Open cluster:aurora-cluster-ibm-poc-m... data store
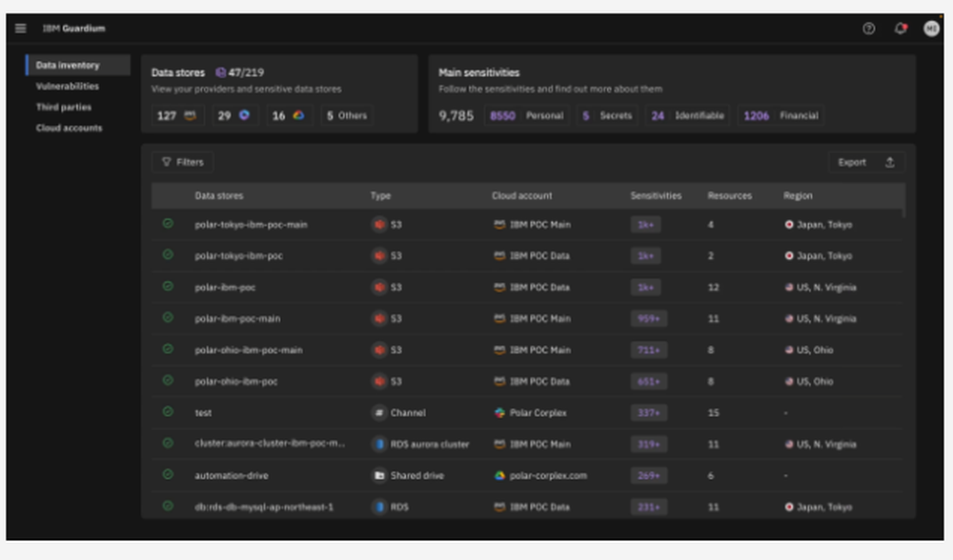Screen dimensions: 953x560 270,444
